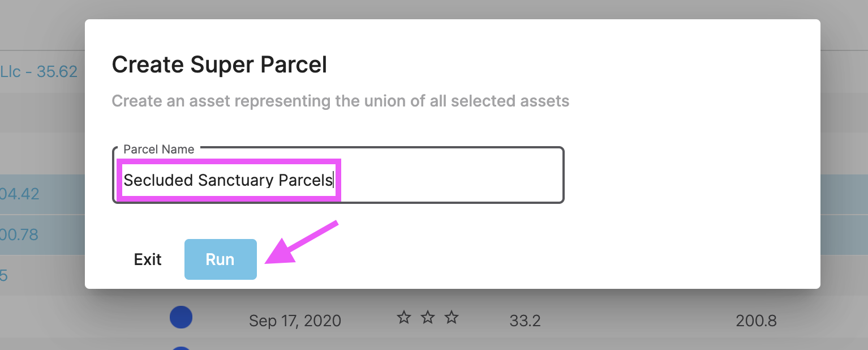
Task: Toggle a one-star rating on the parcel row
Action: [x=404, y=318]
